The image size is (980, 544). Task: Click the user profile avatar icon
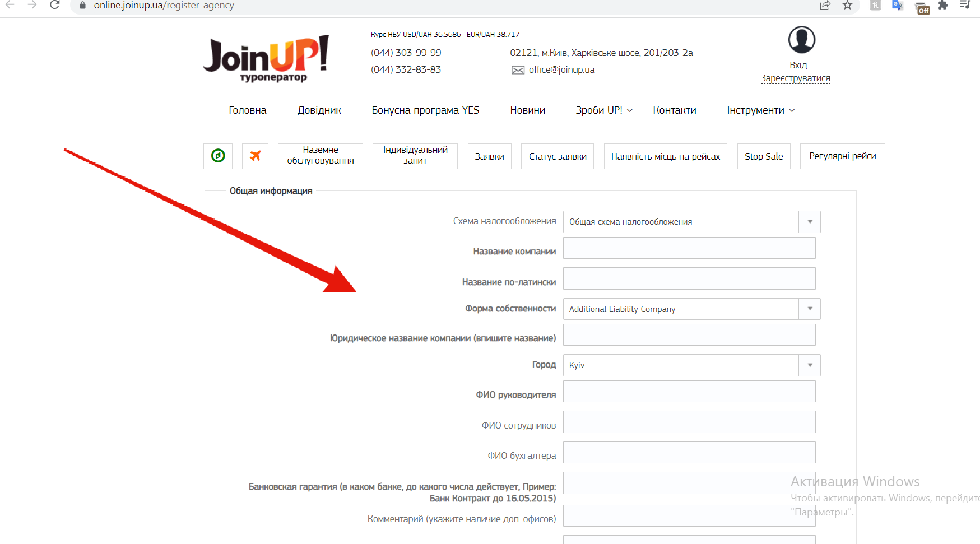click(801, 39)
